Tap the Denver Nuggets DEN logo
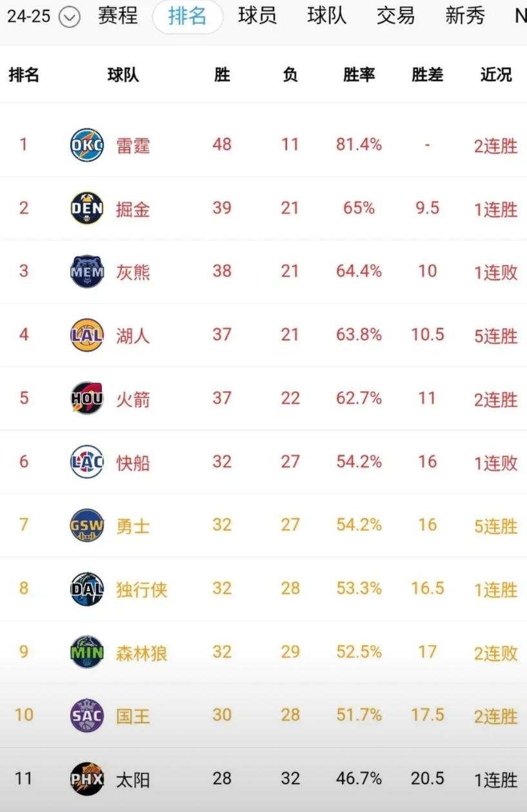The width and height of the screenshot is (527, 812). click(87, 208)
